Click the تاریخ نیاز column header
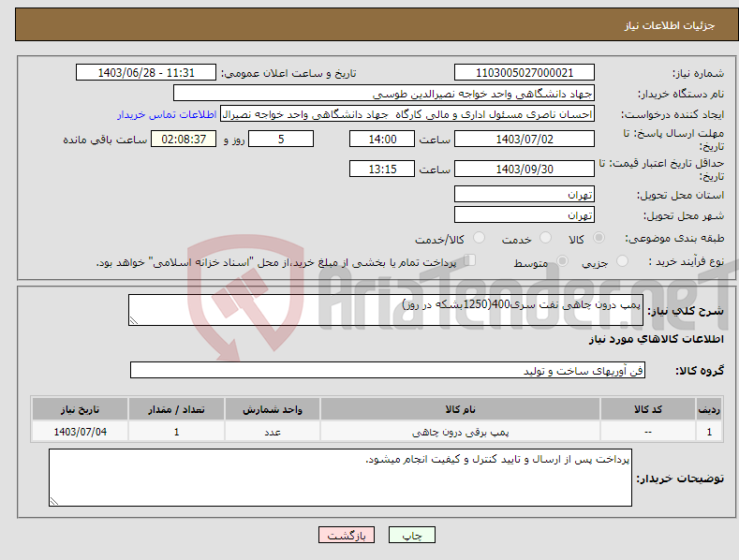This screenshot has height=560, width=739. (81, 409)
